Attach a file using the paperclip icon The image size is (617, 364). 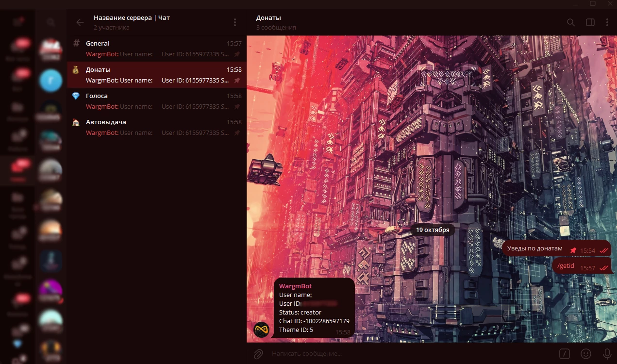point(258,354)
